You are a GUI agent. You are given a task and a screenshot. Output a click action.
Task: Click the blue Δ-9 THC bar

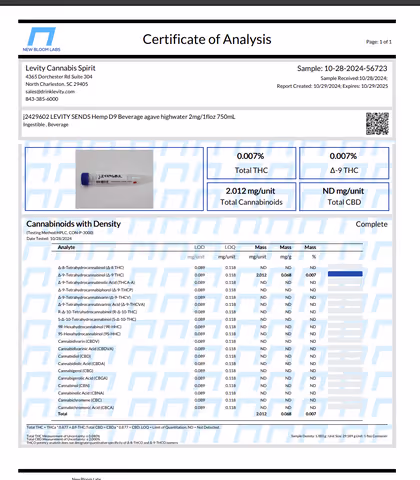345,274
